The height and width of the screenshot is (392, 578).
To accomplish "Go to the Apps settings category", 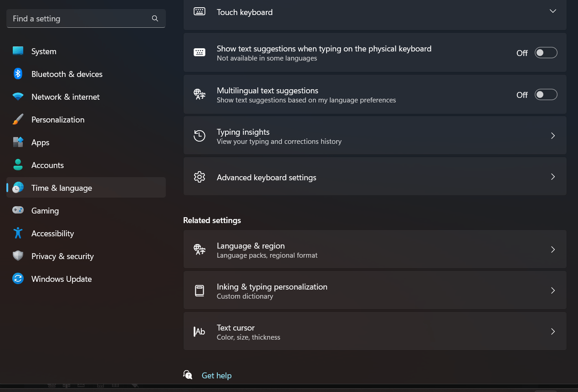I will click(40, 143).
